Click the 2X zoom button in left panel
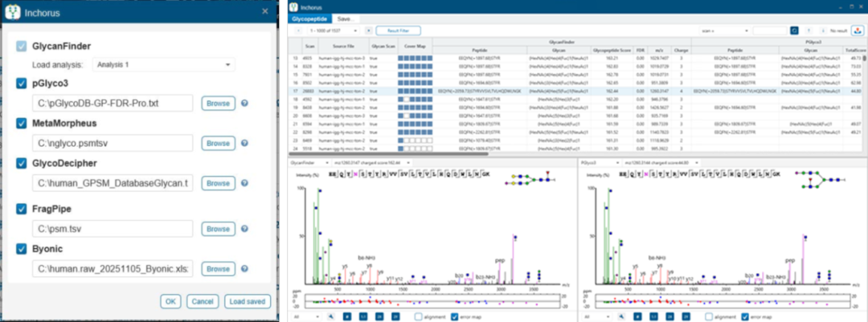This screenshot has height=322, width=868. (379, 316)
